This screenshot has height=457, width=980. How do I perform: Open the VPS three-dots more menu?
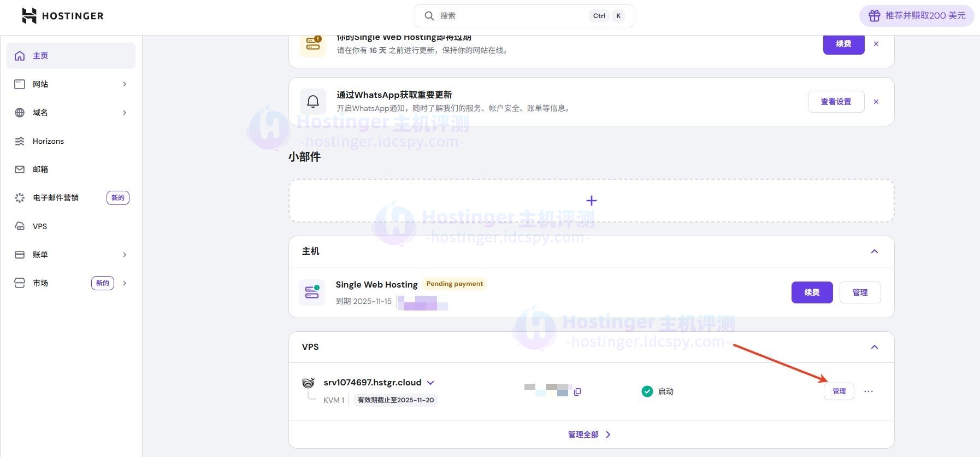(869, 391)
